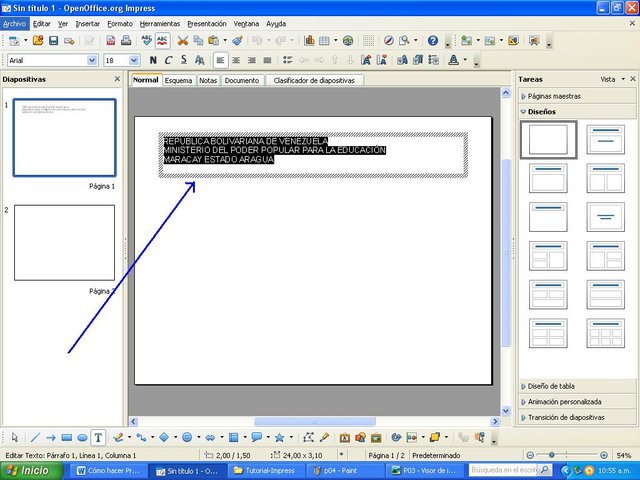This screenshot has height=480, width=640.
Task: Open the Fontwork Gallery icon
Action: coord(344,438)
